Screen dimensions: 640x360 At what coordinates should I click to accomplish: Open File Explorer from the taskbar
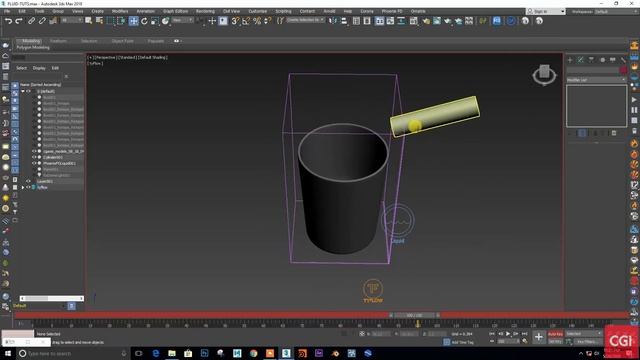(x=172, y=353)
